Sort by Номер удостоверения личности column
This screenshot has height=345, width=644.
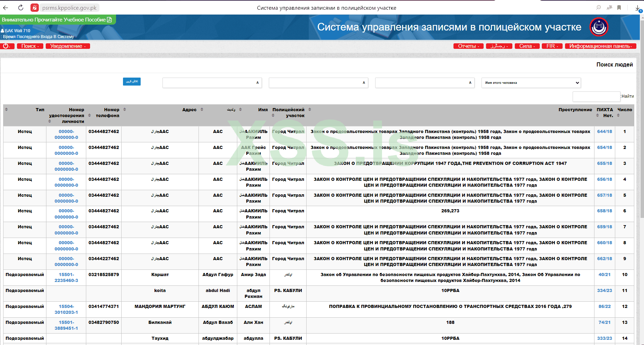[50, 121]
